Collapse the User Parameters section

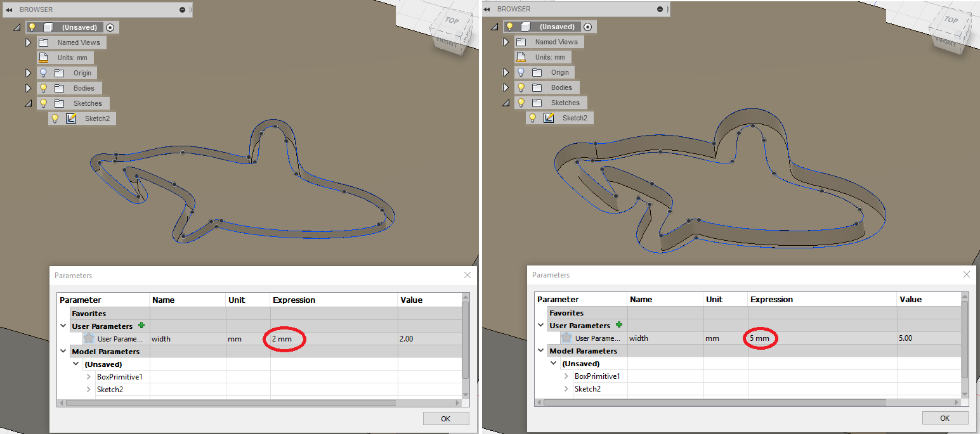tap(62, 326)
